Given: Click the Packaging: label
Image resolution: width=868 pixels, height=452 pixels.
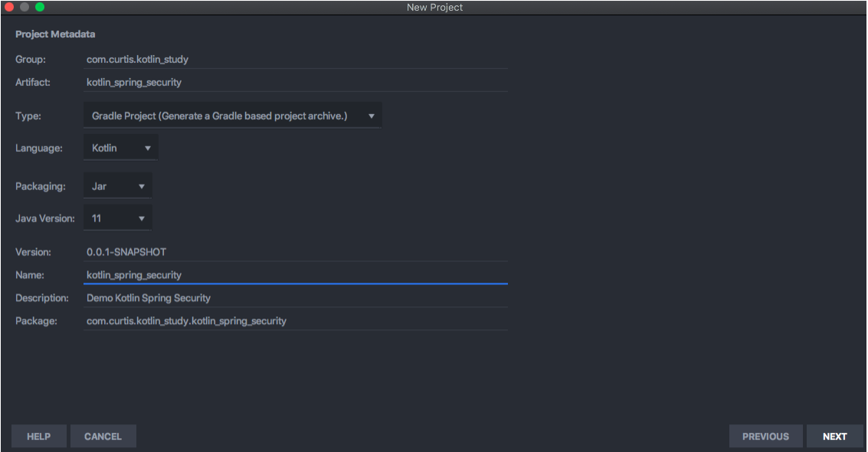Looking at the screenshot, I should click(x=41, y=186).
